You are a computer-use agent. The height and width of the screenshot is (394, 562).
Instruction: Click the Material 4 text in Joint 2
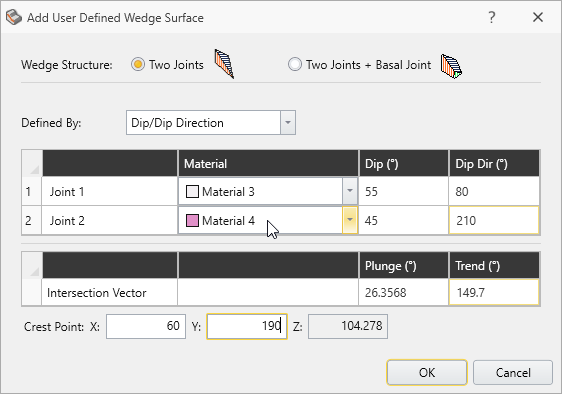[x=228, y=220]
